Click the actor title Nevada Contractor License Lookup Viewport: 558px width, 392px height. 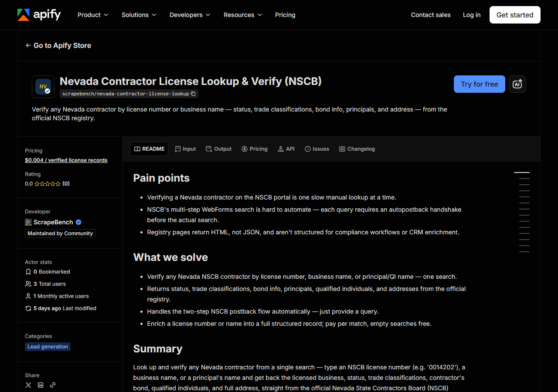coord(191,81)
